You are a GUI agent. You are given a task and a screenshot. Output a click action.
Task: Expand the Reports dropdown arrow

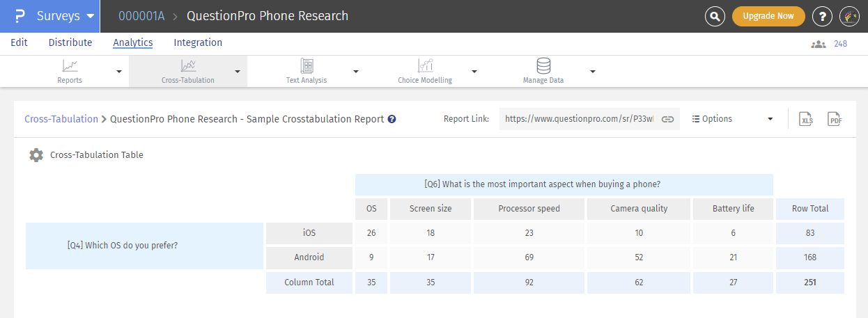(x=118, y=71)
